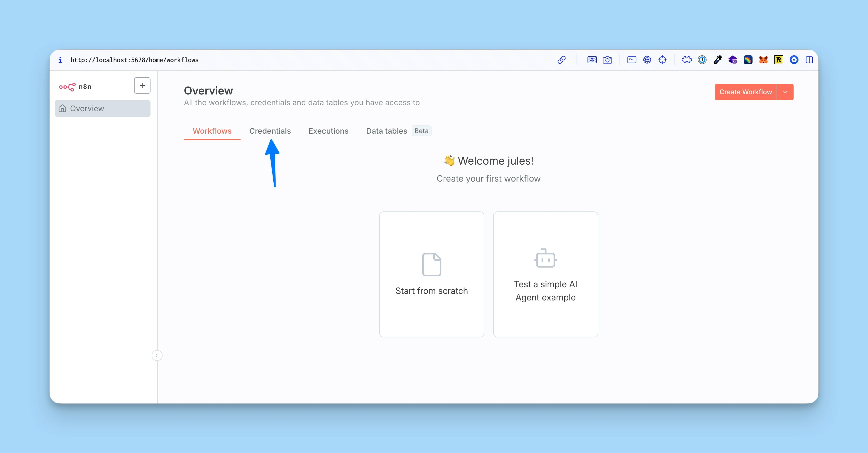The image size is (868, 453).
Task: Click the Rainbow wallet extension icon
Action: [x=748, y=60]
